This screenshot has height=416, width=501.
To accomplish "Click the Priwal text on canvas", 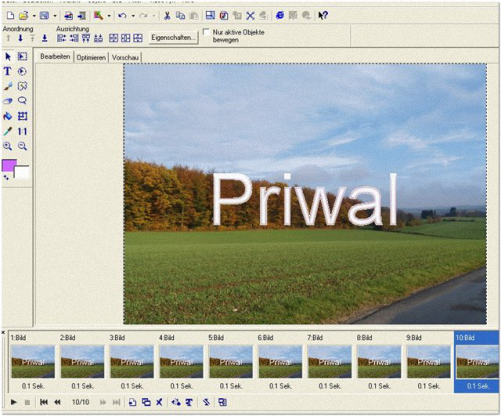I will coord(304,200).
